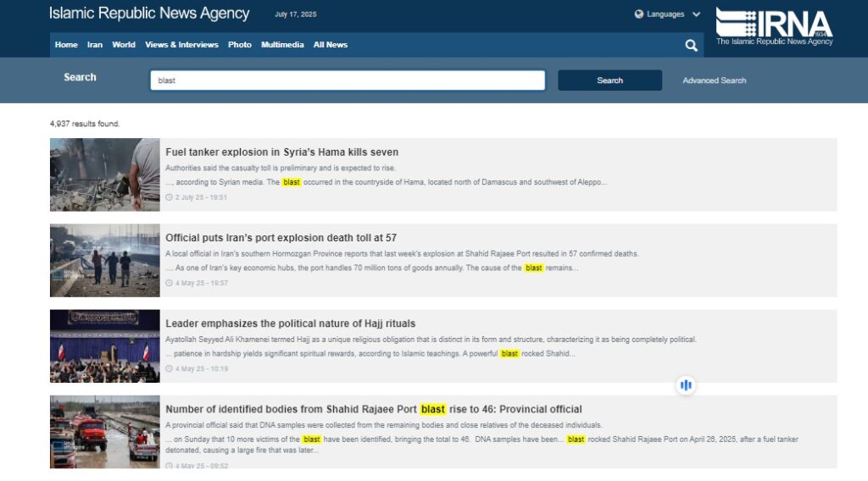
Task: Click the floating audio bars icon
Action: pyautogui.click(x=686, y=385)
